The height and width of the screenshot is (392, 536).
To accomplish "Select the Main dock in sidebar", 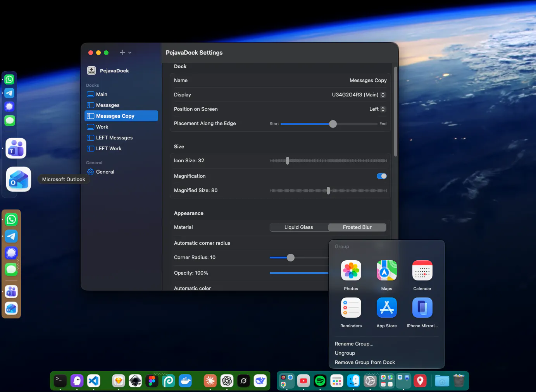I will (x=121, y=95).
